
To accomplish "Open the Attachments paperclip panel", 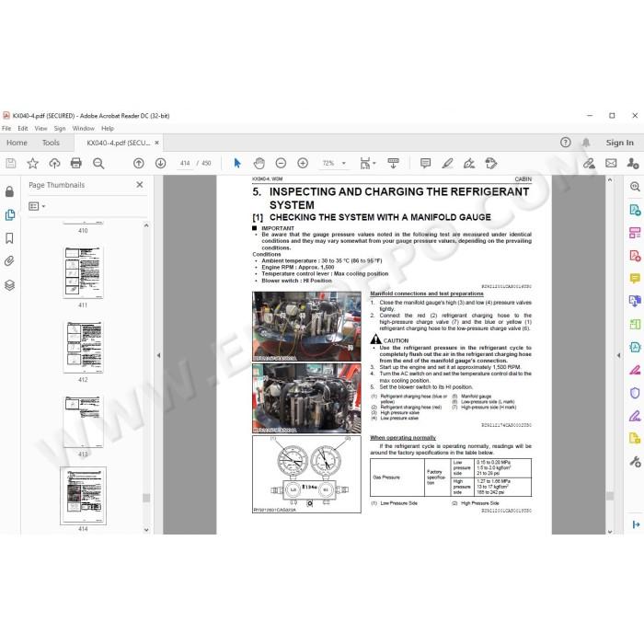I will pos(9,261).
